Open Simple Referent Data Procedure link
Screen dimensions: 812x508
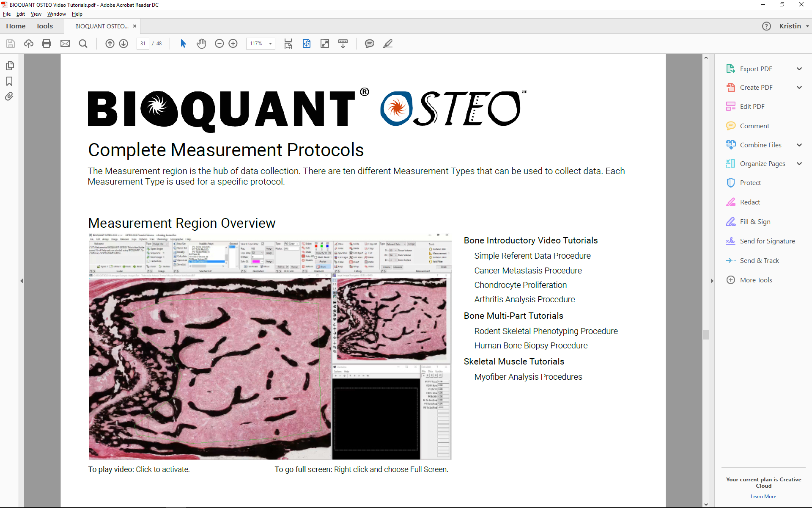(532, 256)
